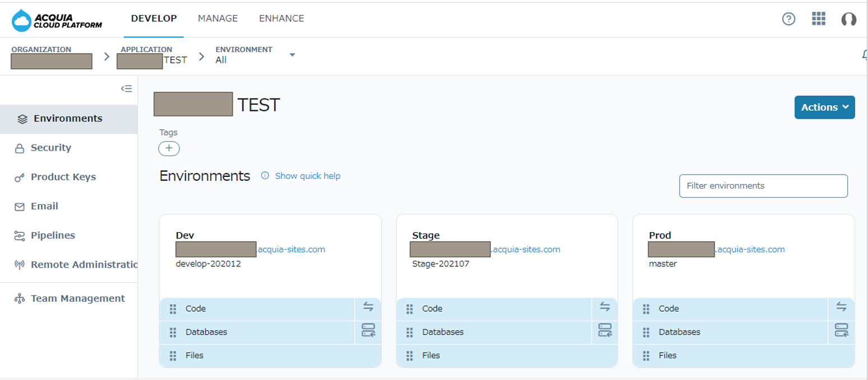Switch to the MANAGE tab
Screen dimensions: 868x380
[x=218, y=18]
